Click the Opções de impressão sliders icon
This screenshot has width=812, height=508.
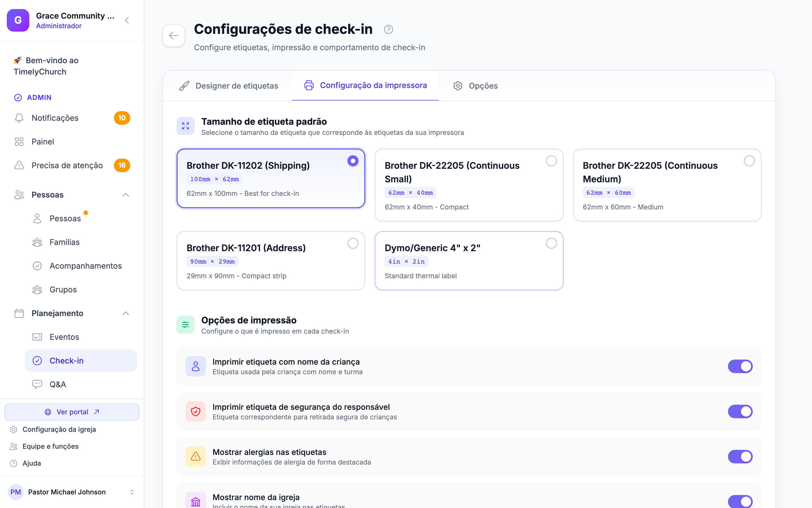[x=186, y=325]
